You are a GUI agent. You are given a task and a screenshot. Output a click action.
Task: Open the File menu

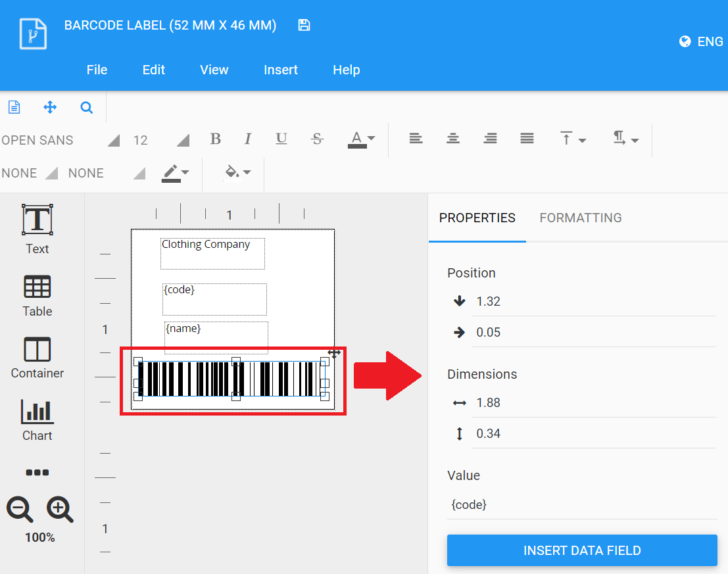[97, 70]
